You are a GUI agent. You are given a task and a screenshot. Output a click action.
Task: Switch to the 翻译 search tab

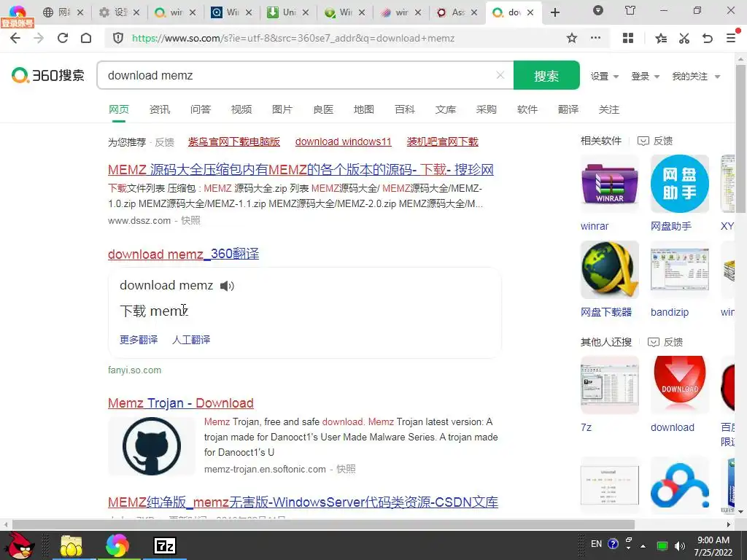tap(568, 109)
